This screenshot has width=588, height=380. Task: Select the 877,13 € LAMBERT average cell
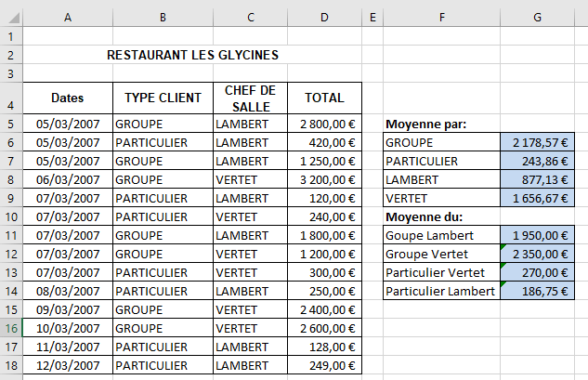click(538, 180)
